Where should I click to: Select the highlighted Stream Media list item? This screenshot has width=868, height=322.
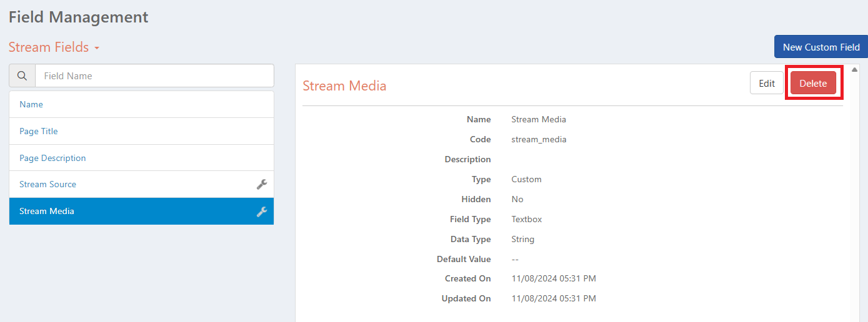pos(141,211)
